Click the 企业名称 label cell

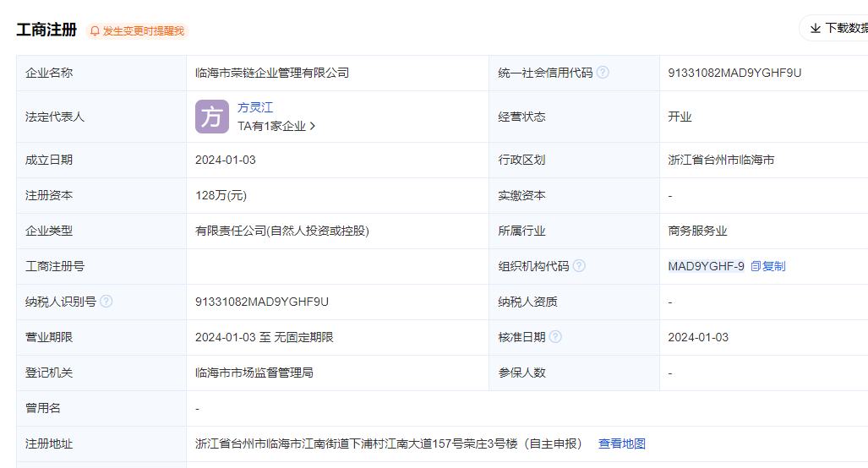click(101, 73)
